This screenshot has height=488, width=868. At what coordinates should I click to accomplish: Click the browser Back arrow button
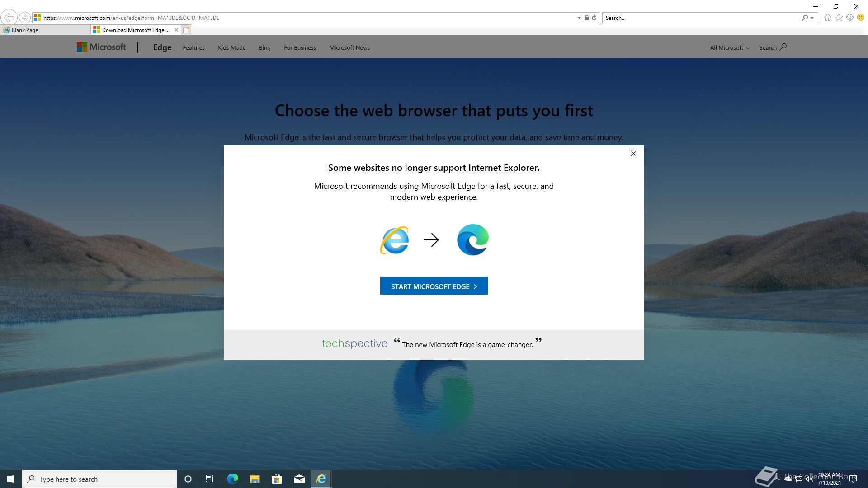click(9, 18)
